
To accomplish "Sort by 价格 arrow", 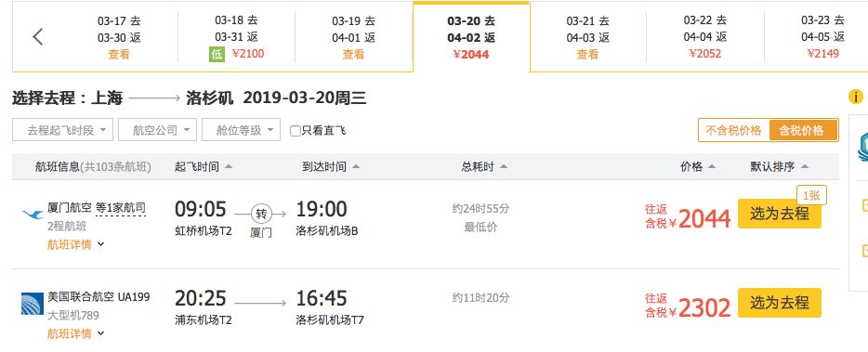I will 712,166.
